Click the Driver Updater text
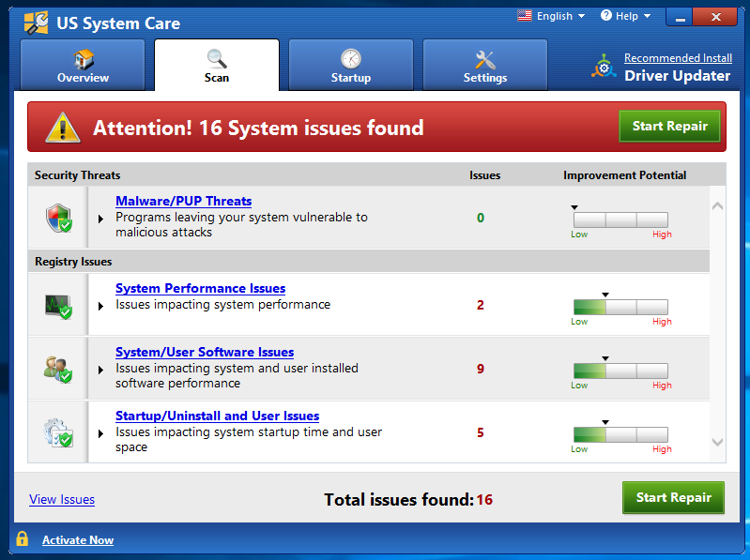The height and width of the screenshot is (560, 750). [x=678, y=75]
